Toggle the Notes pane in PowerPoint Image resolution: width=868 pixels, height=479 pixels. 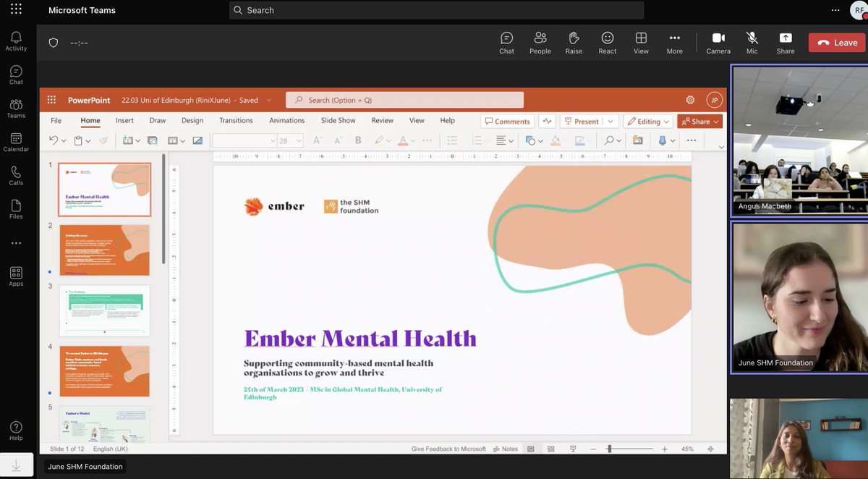[x=505, y=449]
